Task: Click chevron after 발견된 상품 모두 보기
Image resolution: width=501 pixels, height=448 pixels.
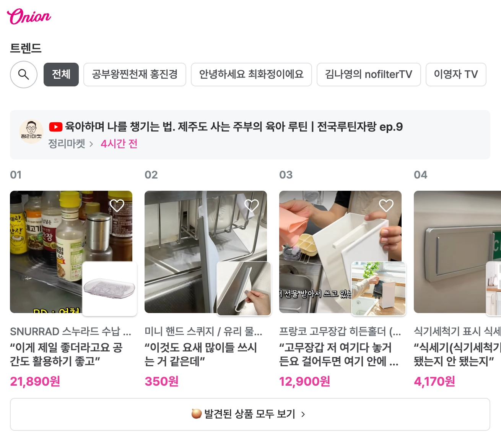Action: (303, 414)
